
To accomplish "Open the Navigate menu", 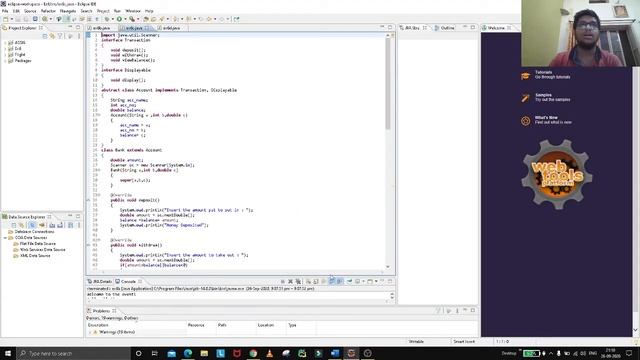I will (x=68, y=11).
